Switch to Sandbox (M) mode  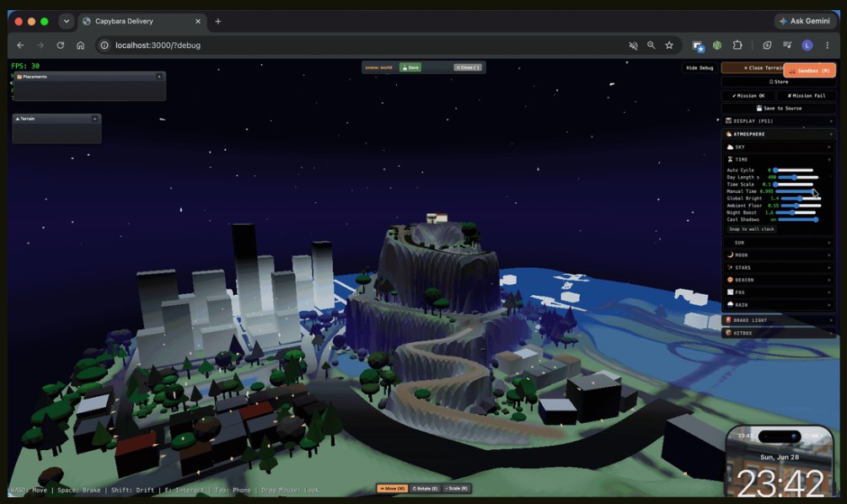(809, 71)
